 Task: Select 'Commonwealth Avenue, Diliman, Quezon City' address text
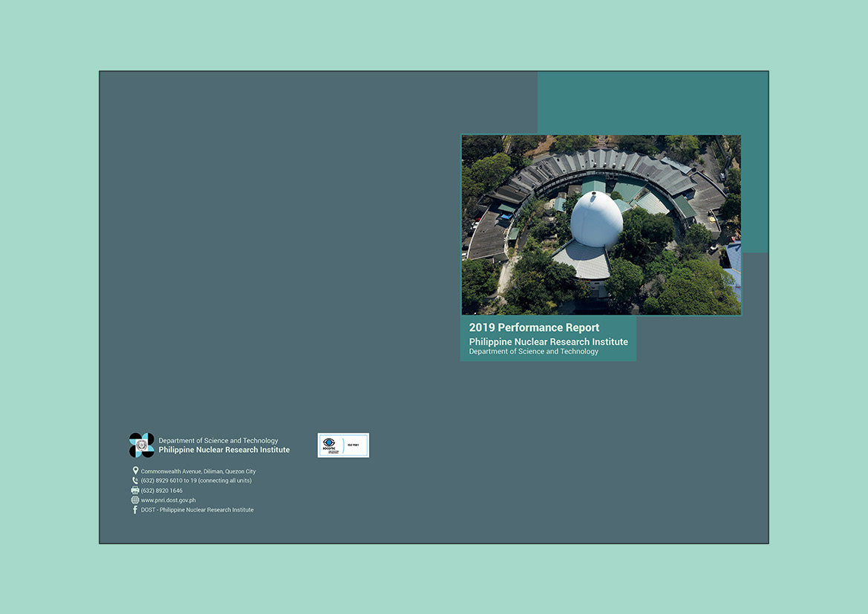click(x=198, y=471)
